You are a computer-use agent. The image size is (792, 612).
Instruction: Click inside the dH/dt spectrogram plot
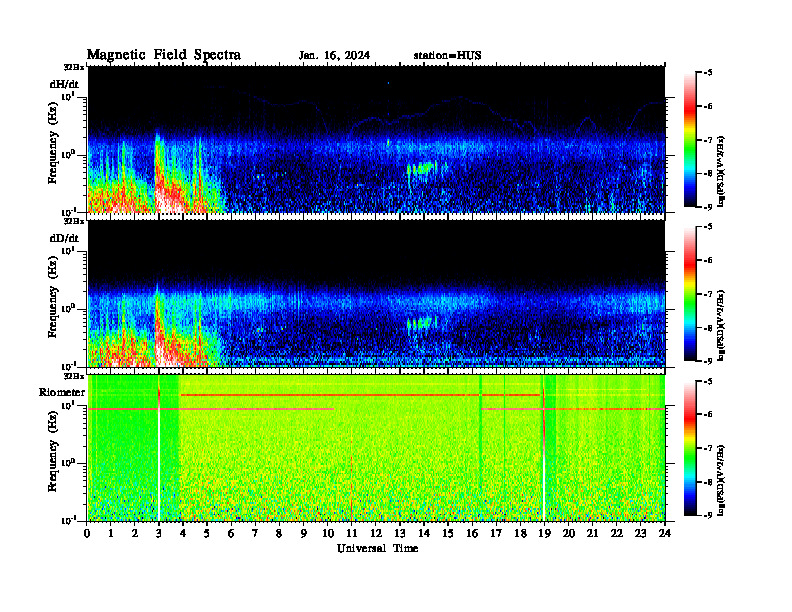[x=376, y=139]
